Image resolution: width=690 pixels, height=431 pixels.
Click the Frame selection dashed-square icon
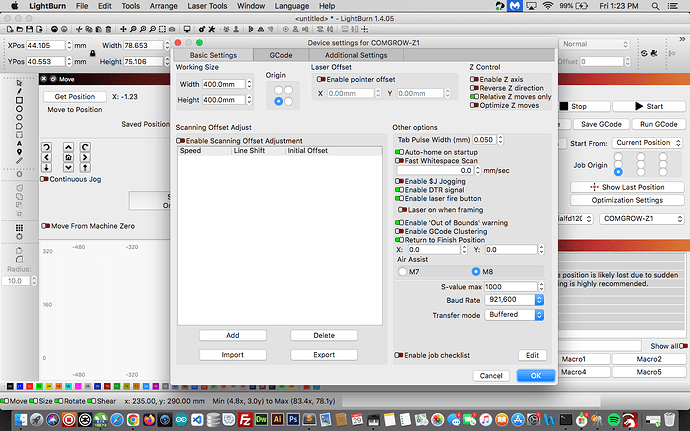(162, 29)
